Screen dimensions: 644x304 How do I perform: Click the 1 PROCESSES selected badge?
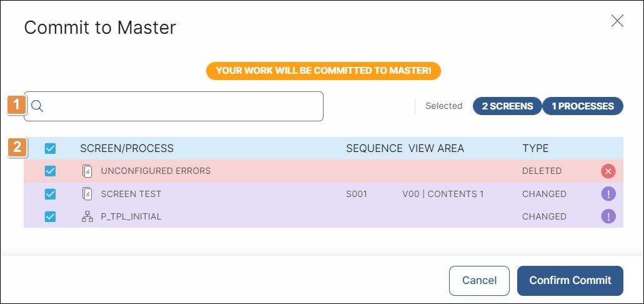click(583, 106)
